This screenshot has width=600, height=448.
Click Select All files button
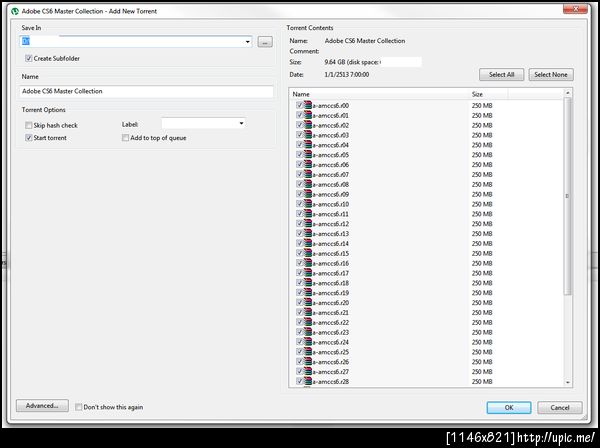(501, 75)
